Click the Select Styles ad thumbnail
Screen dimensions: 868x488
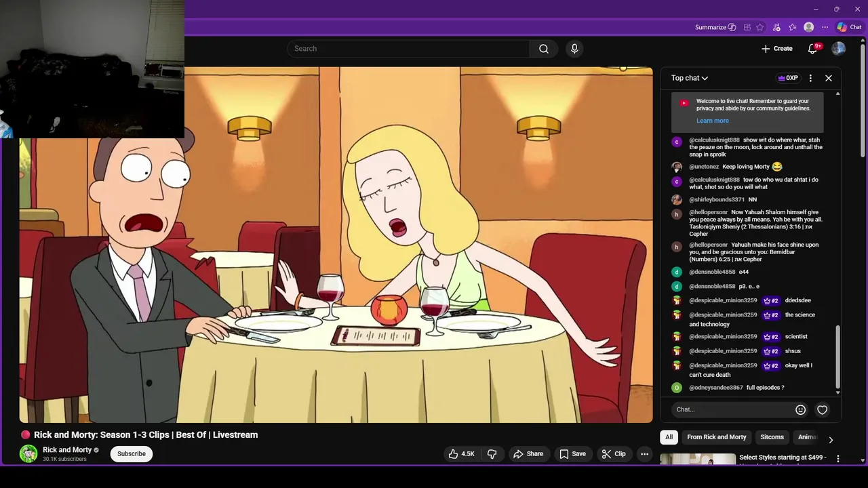(x=698, y=460)
